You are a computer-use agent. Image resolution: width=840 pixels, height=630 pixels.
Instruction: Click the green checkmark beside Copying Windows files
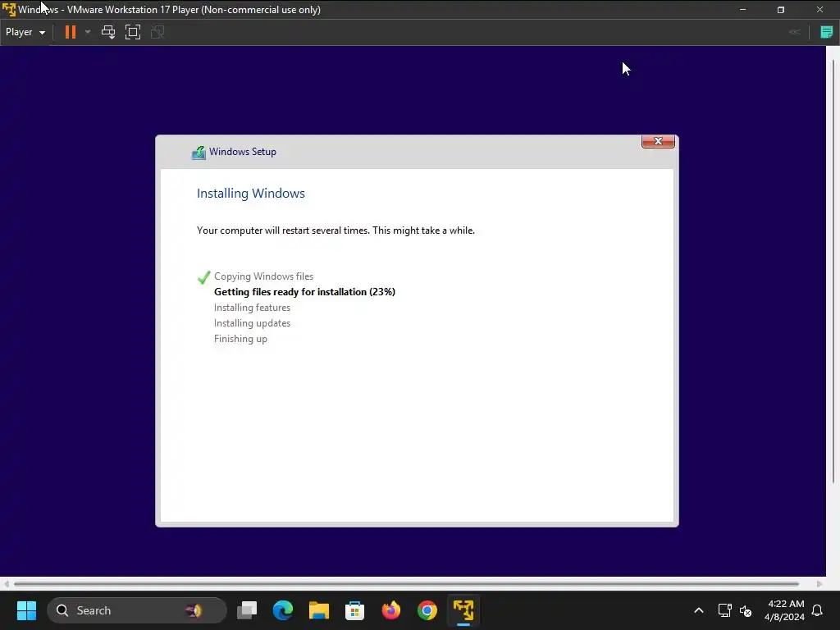(x=204, y=277)
